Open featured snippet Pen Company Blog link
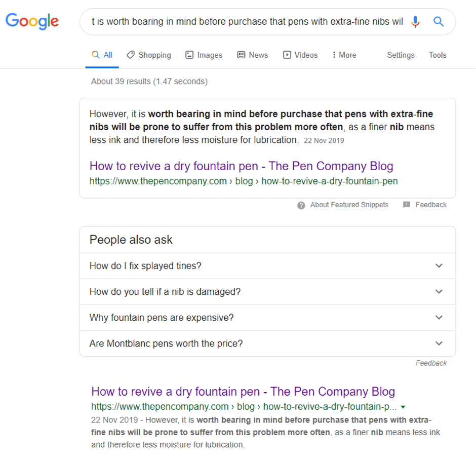Screen dimensions: 476x461 click(x=242, y=166)
